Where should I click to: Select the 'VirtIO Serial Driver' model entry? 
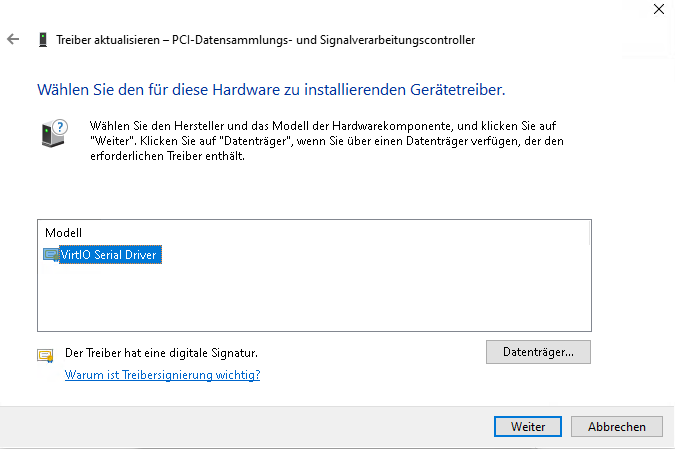[x=110, y=255]
